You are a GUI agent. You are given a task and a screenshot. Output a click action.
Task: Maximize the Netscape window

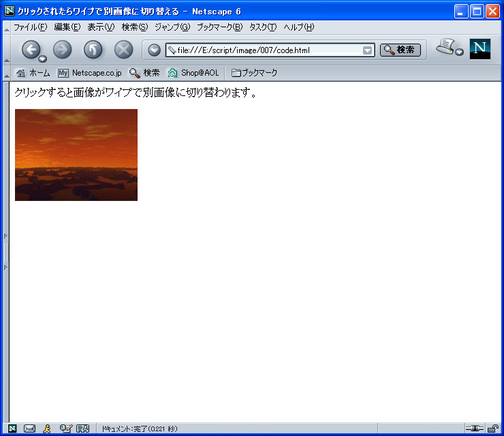point(477,12)
